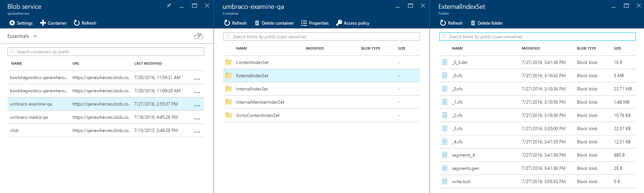The width and height of the screenshot is (644, 193).
Task: Click file icon for _3.cfs blob
Action: point(445,128)
